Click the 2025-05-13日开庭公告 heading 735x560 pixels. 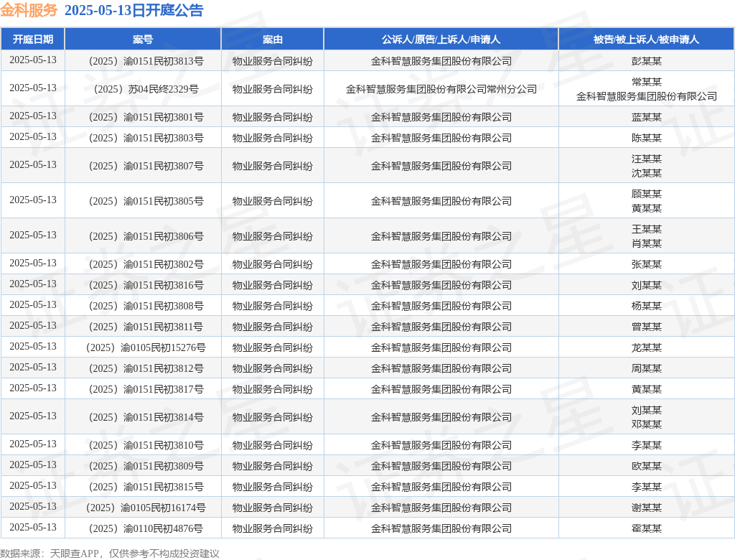pyautogui.click(x=134, y=10)
